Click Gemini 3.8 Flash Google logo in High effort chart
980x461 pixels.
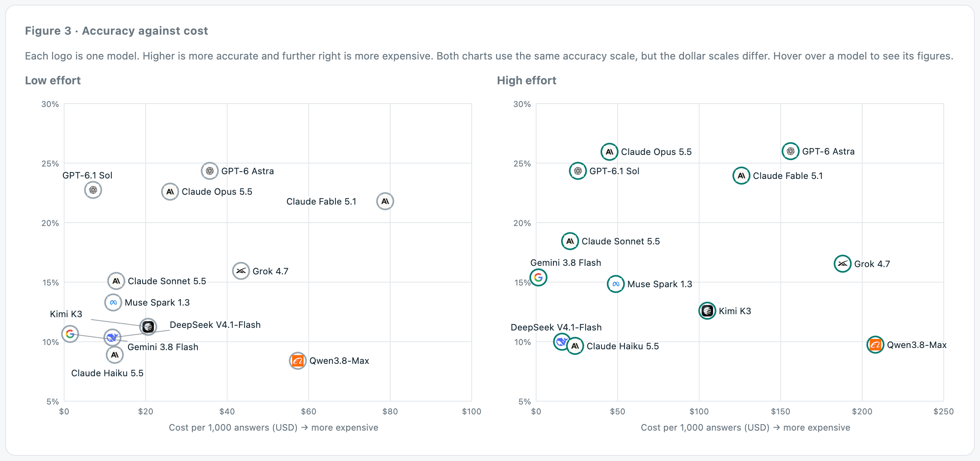click(x=538, y=277)
